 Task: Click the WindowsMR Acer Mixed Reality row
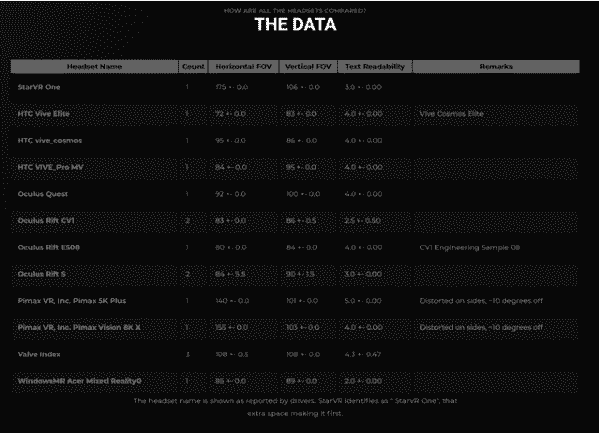[295, 381]
